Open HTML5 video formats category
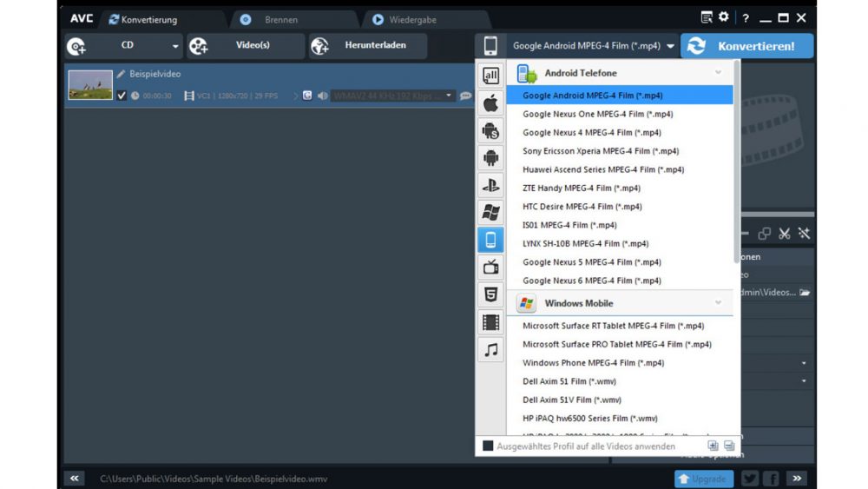The height and width of the screenshot is (489, 868). (490, 294)
